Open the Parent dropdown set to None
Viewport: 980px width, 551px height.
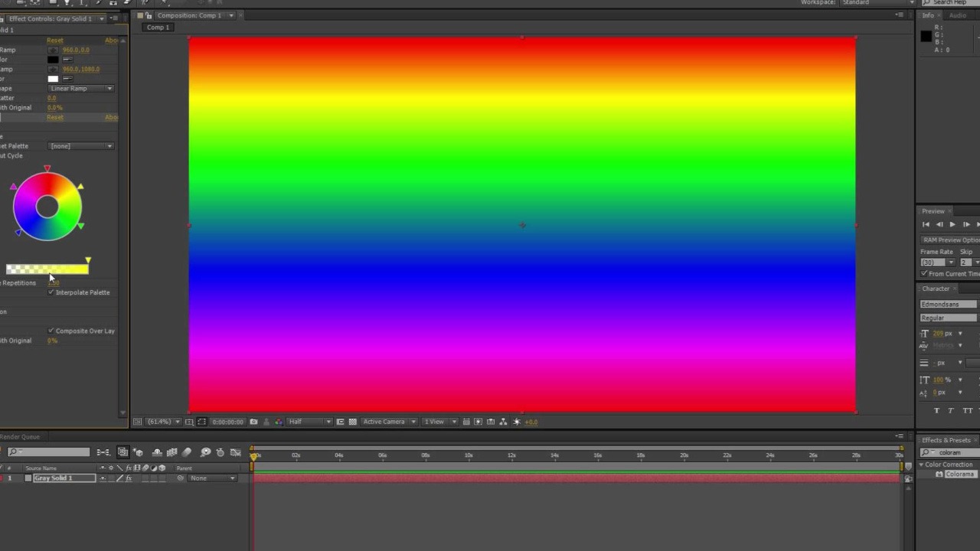211,478
